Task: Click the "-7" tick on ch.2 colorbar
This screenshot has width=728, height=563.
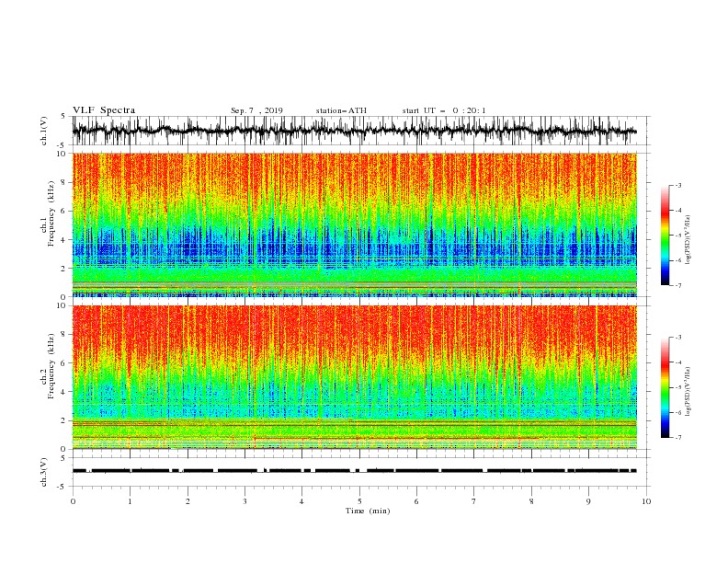Action: 677,438
